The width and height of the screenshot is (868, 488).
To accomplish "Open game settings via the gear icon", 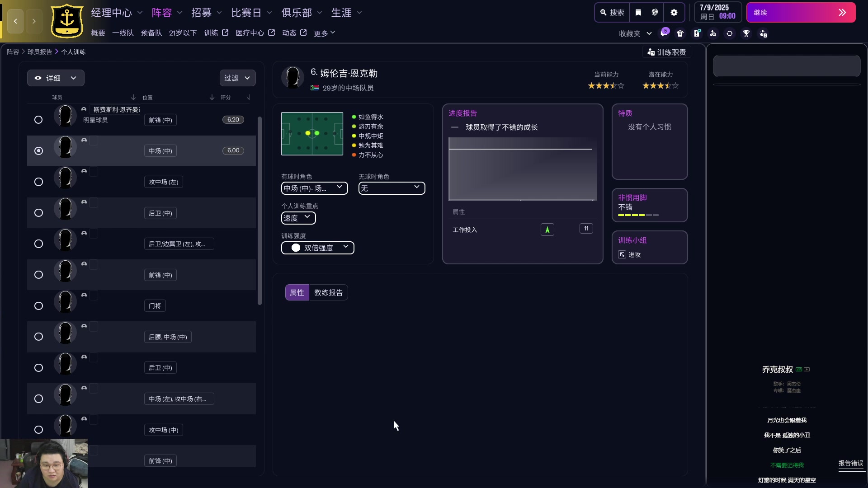I will pyautogui.click(x=674, y=12).
